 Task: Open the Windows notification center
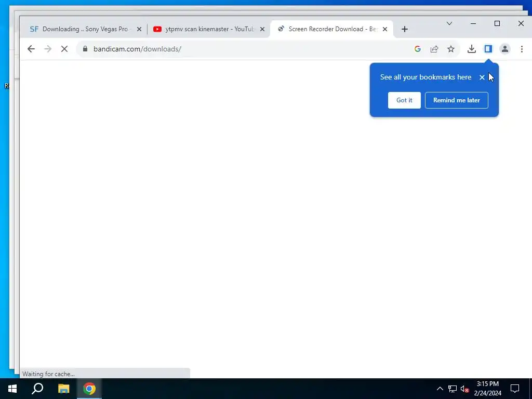point(515,389)
